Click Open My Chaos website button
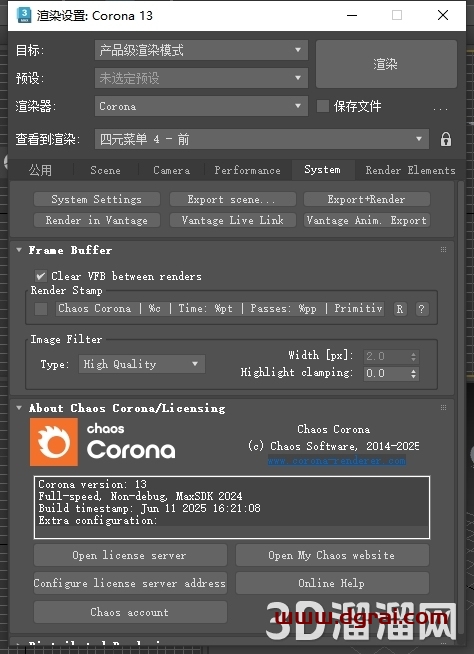Screen dimensions: 474x654 coord(332,555)
